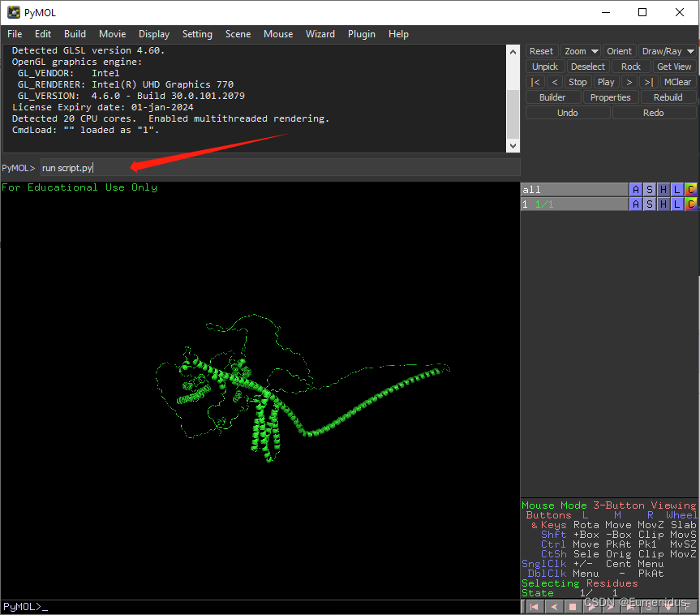The width and height of the screenshot is (700, 615).
Task: Click the rewind-to-first-frame button in the bottom bar
Action: [x=534, y=607]
